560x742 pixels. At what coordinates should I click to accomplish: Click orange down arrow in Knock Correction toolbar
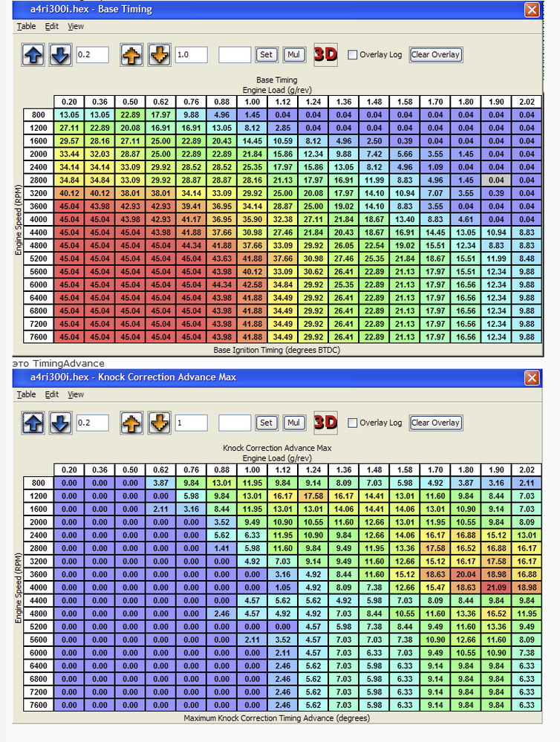coord(159,423)
